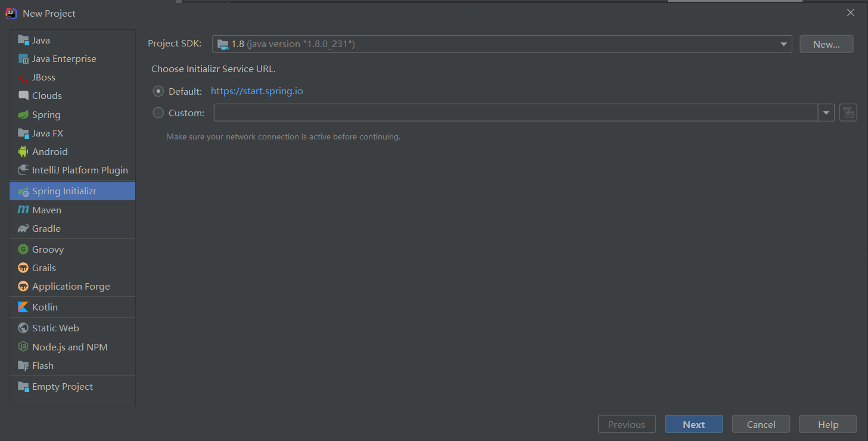The height and width of the screenshot is (441, 868).
Task: Pick the Gradle project type
Action: tap(73, 228)
